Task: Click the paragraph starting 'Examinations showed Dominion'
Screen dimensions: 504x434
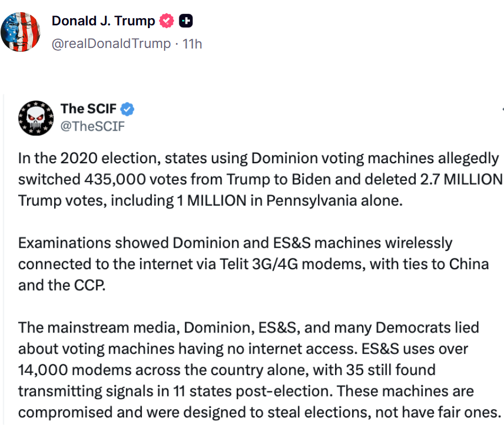Action: [253, 264]
